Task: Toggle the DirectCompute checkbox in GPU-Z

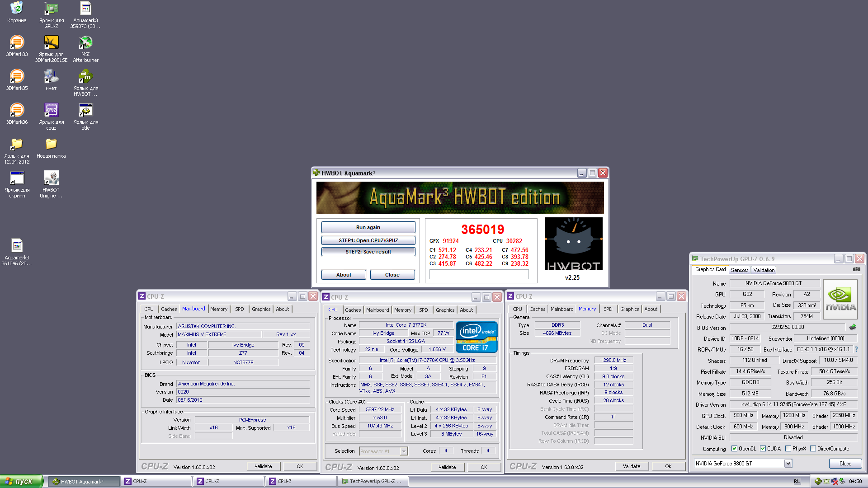Action: coord(813,449)
